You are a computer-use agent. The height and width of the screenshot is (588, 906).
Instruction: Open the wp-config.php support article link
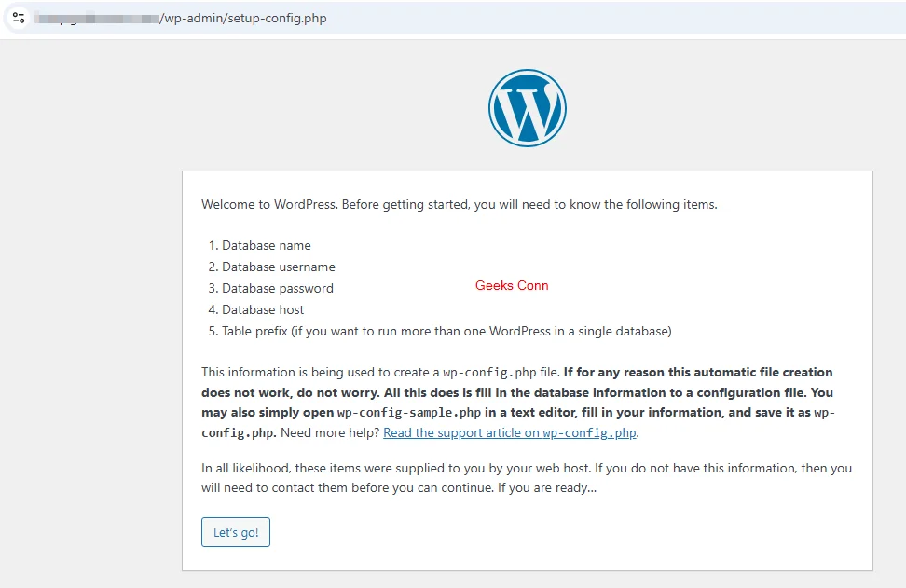509,432
